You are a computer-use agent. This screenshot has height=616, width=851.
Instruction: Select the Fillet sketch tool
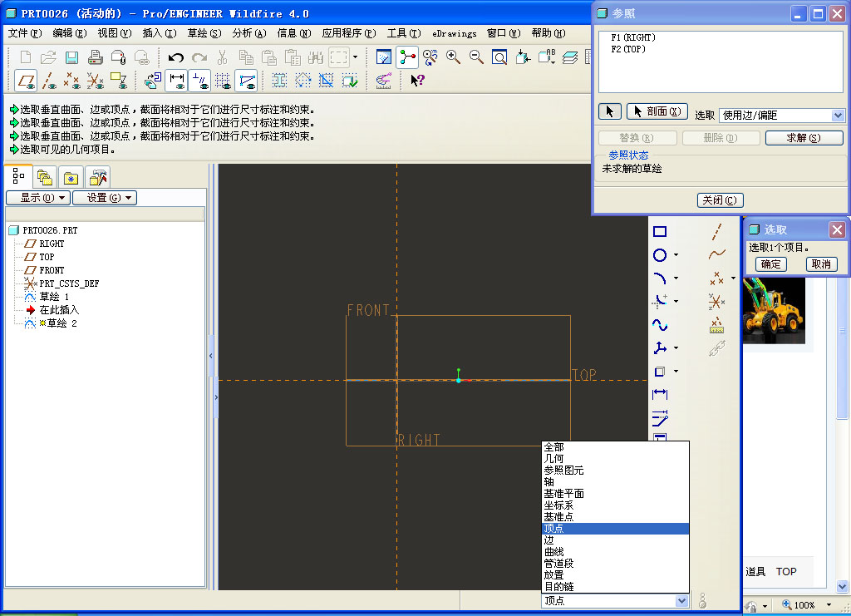click(x=659, y=301)
